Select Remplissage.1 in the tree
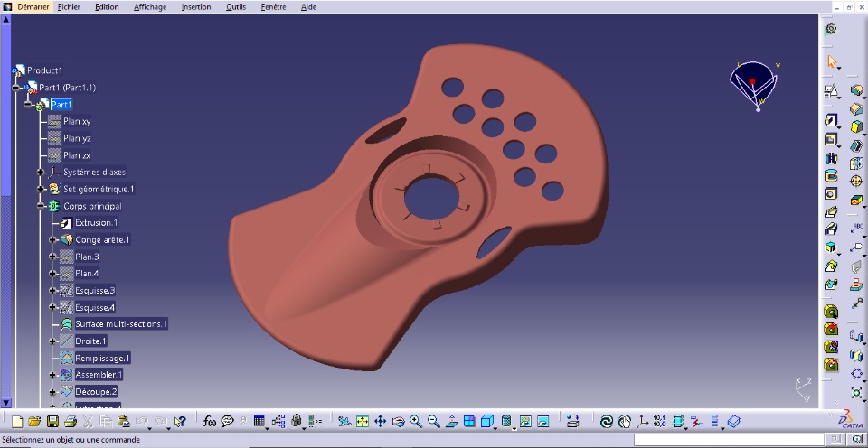The width and height of the screenshot is (868, 448). pos(102,358)
